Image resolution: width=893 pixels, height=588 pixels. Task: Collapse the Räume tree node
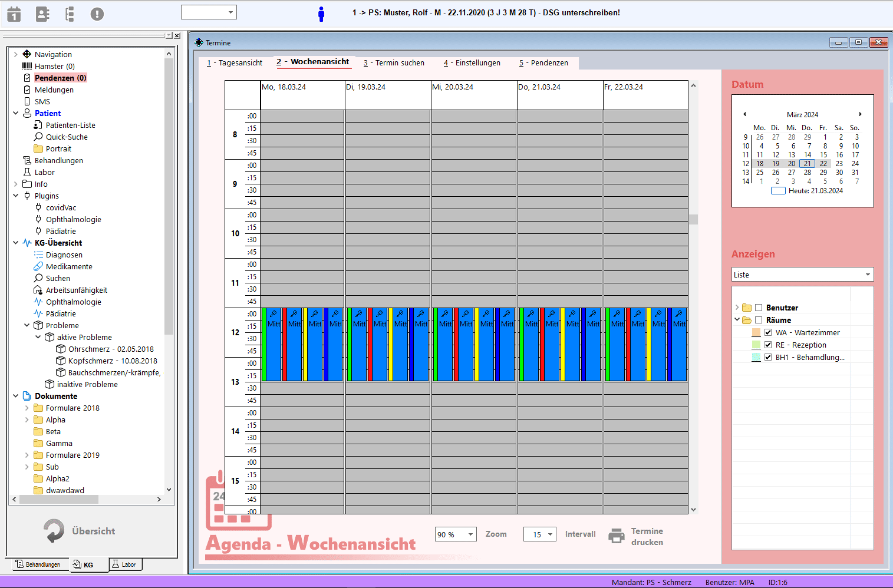pyautogui.click(x=737, y=320)
